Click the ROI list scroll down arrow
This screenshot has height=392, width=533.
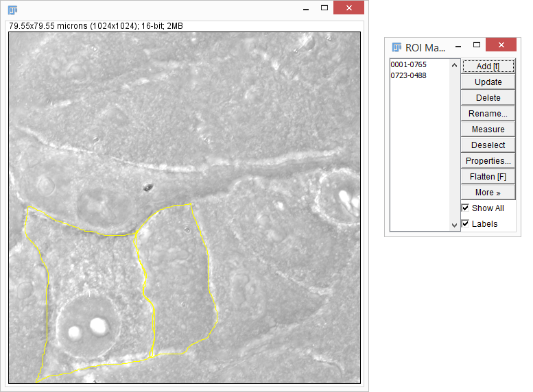(x=454, y=225)
